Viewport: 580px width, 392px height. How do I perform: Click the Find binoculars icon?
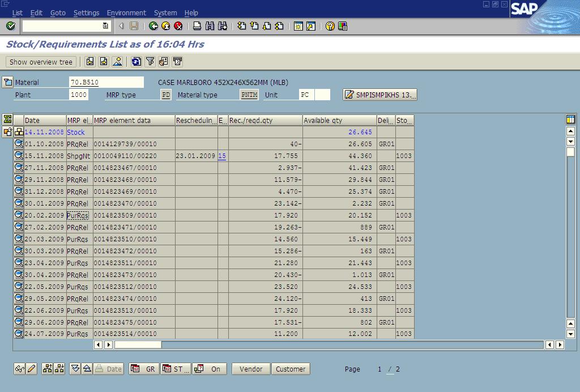210,26
